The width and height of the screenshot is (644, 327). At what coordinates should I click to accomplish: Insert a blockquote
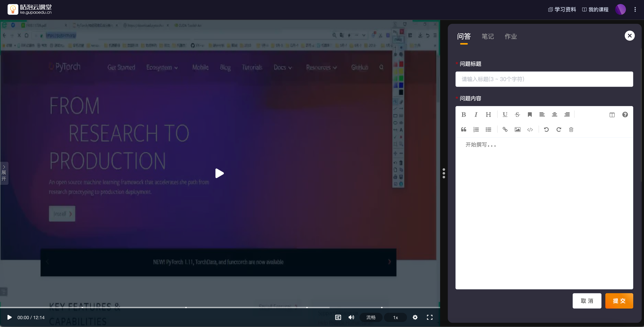pyautogui.click(x=464, y=129)
